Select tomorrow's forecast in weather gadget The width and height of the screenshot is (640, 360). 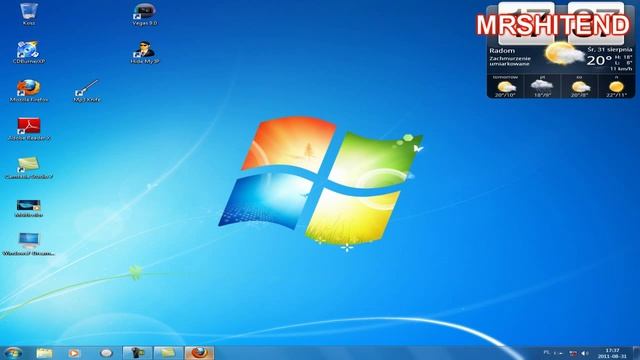[505, 86]
